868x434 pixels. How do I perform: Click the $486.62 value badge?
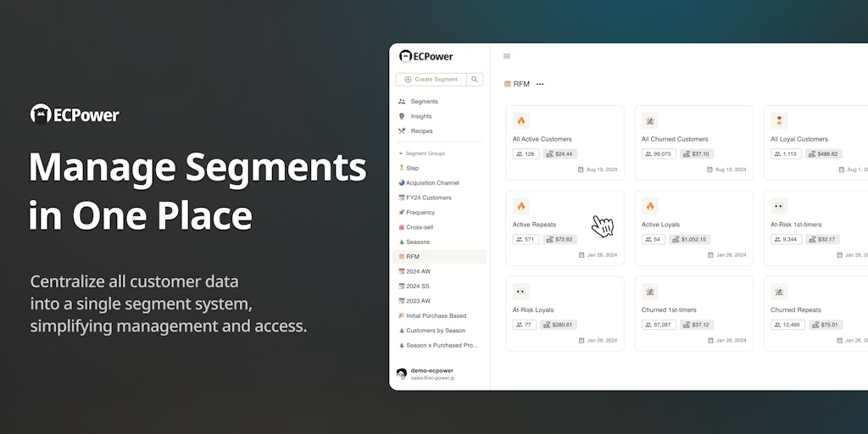click(x=824, y=154)
